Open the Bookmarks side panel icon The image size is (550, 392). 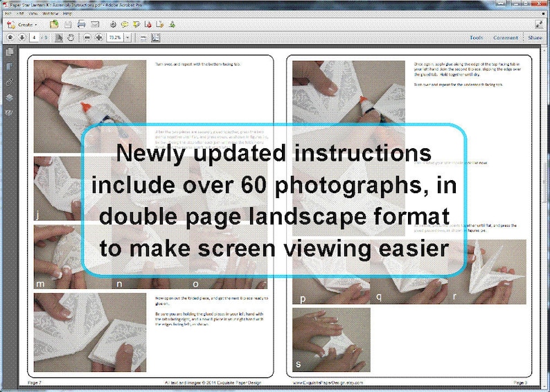(10, 66)
